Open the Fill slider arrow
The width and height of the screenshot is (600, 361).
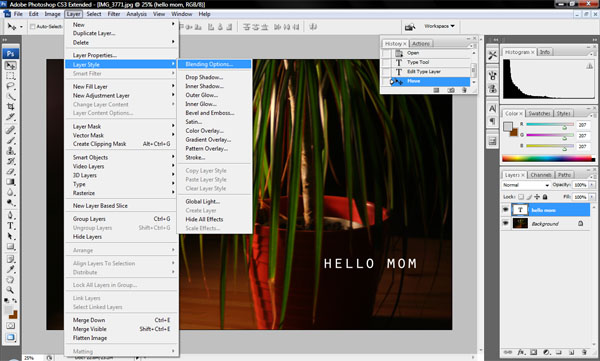coord(592,197)
